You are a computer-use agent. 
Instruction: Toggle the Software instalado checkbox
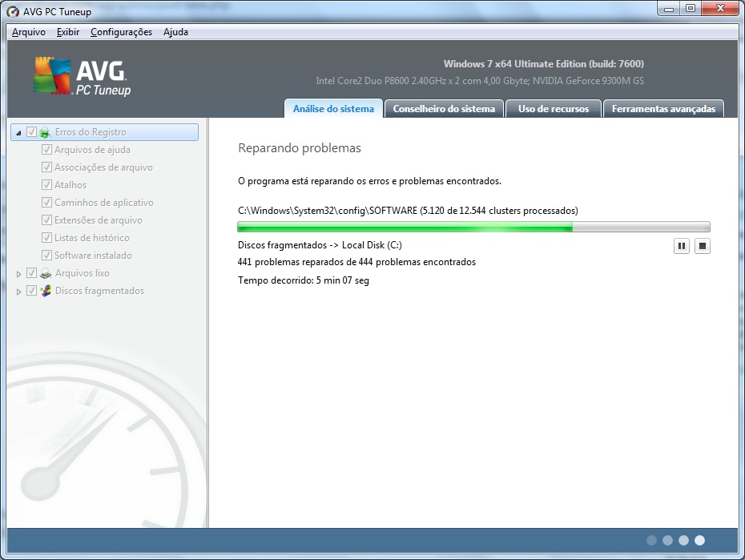coord(46,255)
